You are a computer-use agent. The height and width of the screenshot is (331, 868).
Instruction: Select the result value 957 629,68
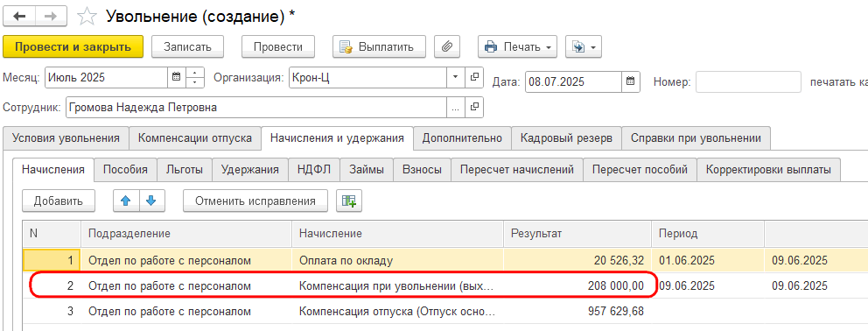pos(577,312)
